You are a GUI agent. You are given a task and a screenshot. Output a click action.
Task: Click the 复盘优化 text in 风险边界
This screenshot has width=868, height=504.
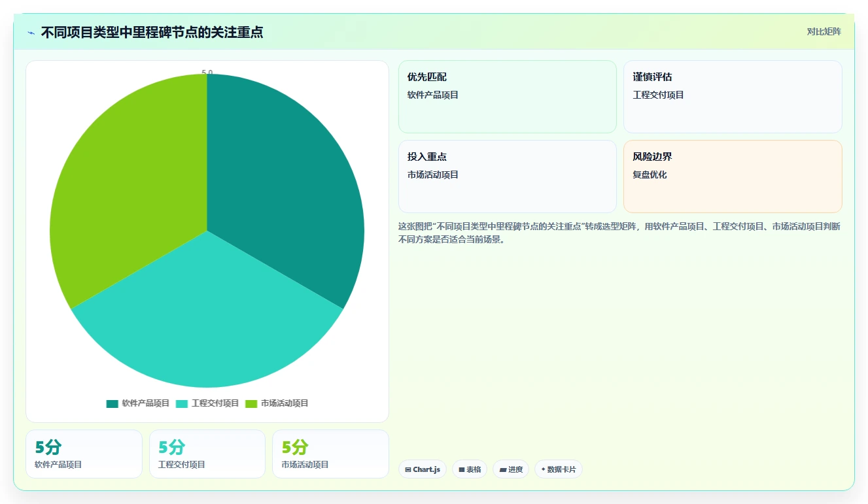coord(650,175)
